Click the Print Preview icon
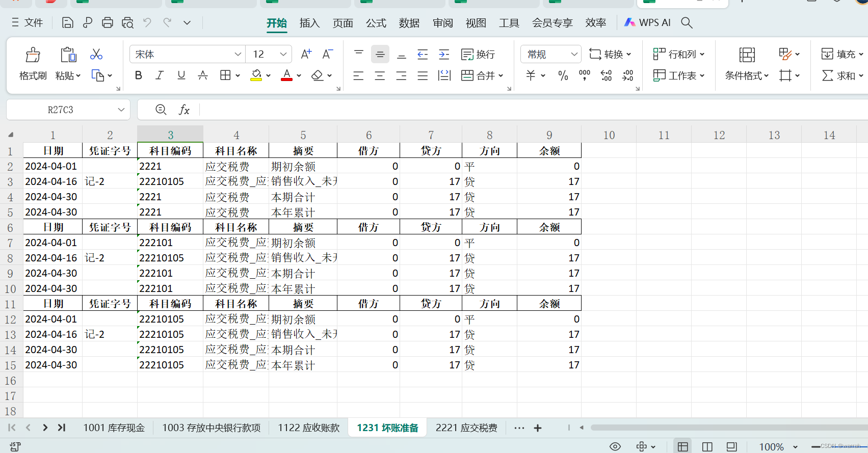 coord(127,22)
